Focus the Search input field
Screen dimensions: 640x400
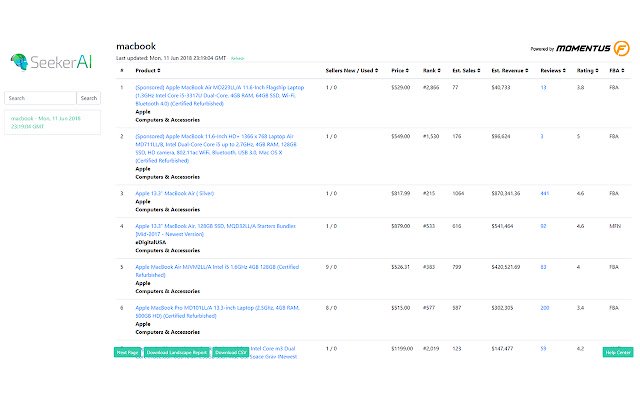[40, 98]
